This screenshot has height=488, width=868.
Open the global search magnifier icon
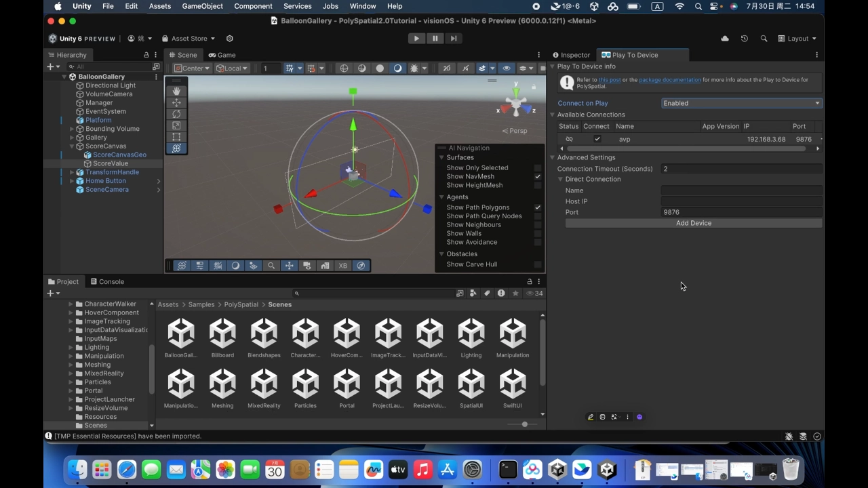pos(764,39)
